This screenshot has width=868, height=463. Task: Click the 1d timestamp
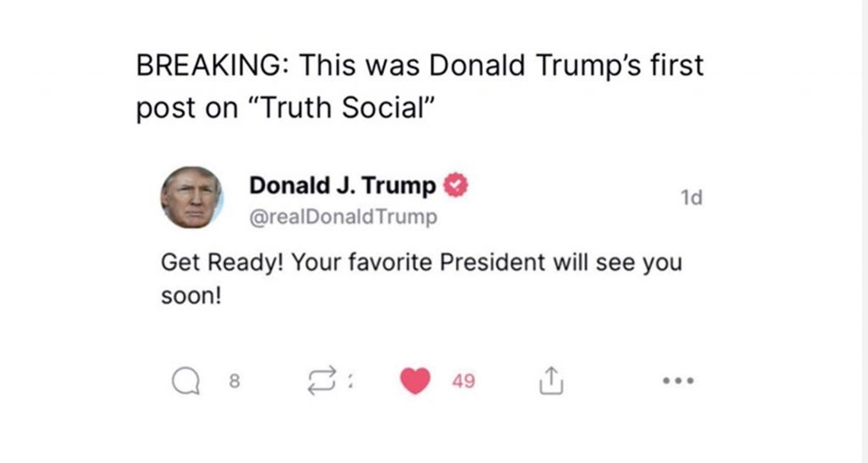[692, 198]
